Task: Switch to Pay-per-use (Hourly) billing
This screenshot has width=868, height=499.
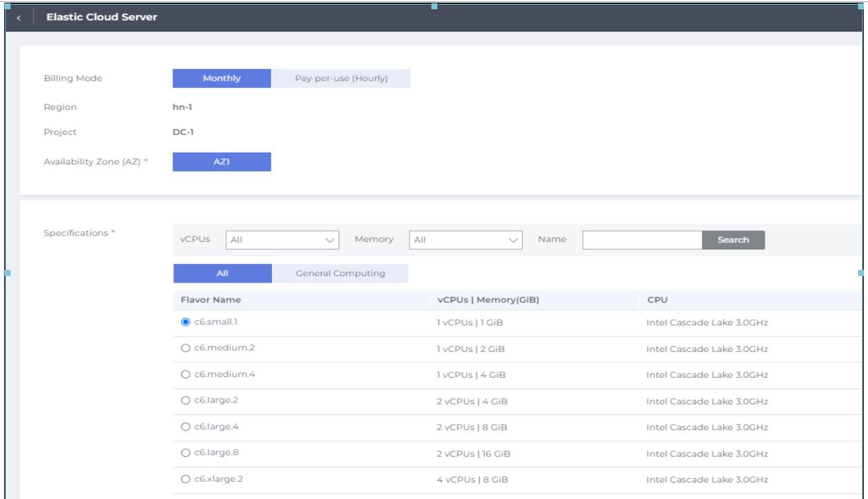Action: 341,79
